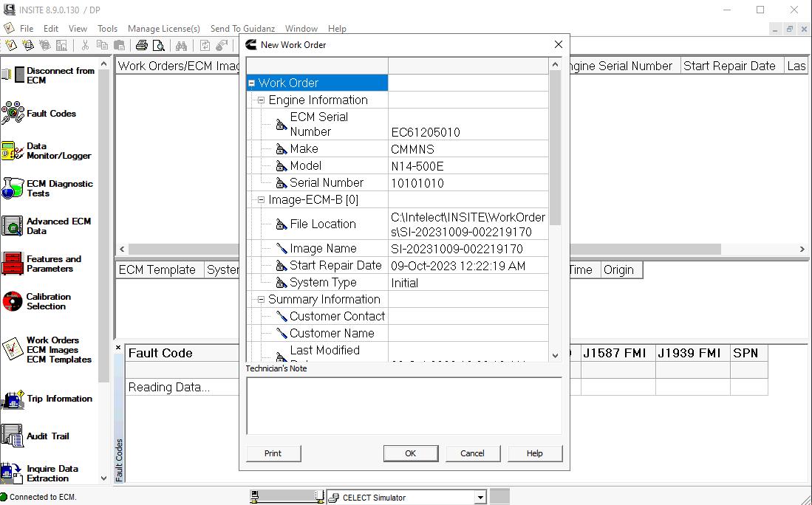
Task: Click the Print button in dialog
Action: pos(273,453)
